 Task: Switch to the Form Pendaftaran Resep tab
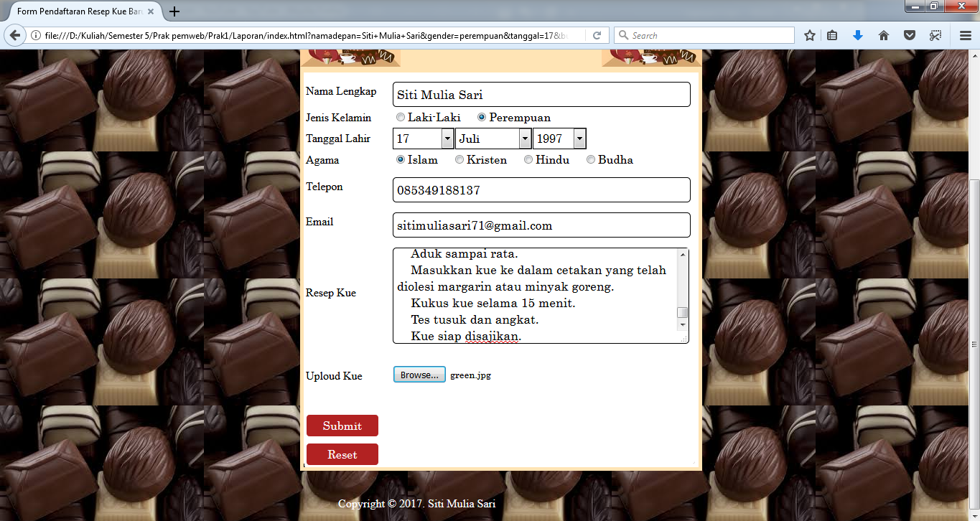(x=79, y=11)
